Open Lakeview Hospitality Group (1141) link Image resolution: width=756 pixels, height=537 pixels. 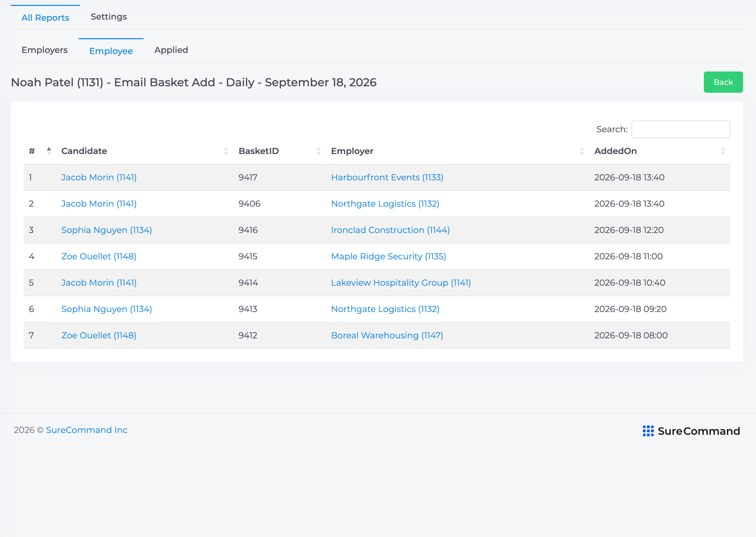coord(401,283)
